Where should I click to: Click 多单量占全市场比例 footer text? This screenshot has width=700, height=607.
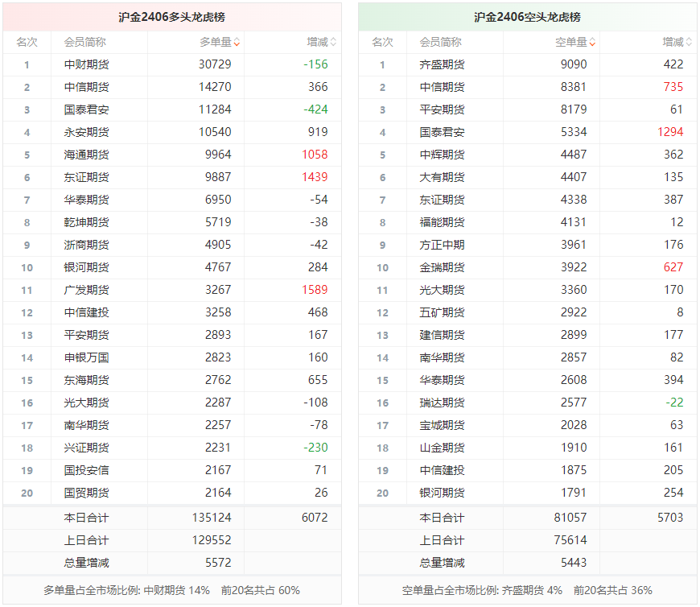point(171,590)
